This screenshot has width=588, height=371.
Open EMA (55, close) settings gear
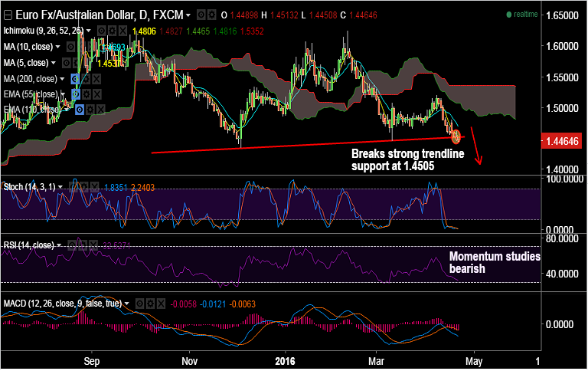pyautogui.click(x=87, y=94)
